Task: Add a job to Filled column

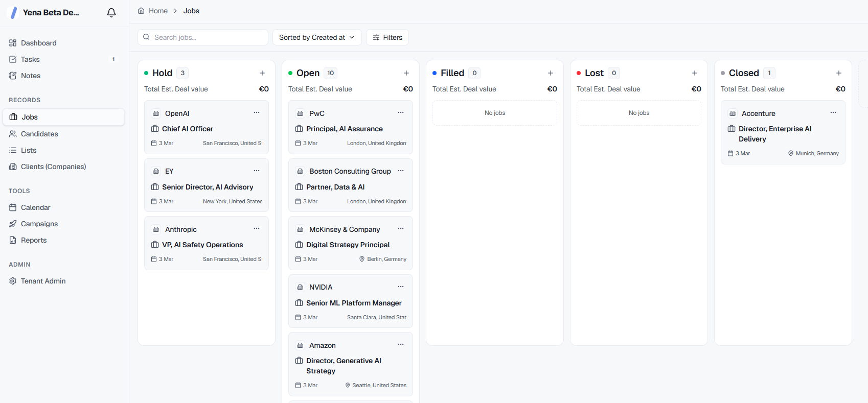Action: [x=551, y=73]
